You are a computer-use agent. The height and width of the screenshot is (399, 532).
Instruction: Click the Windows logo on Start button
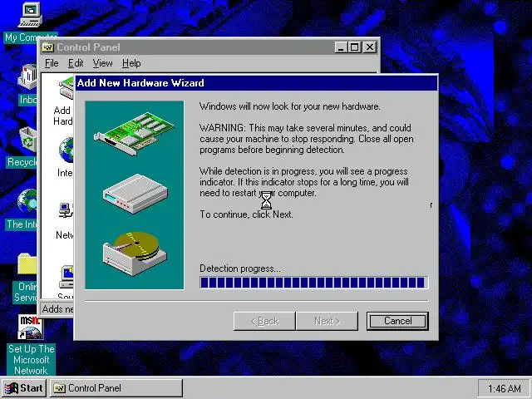(11, 388)
